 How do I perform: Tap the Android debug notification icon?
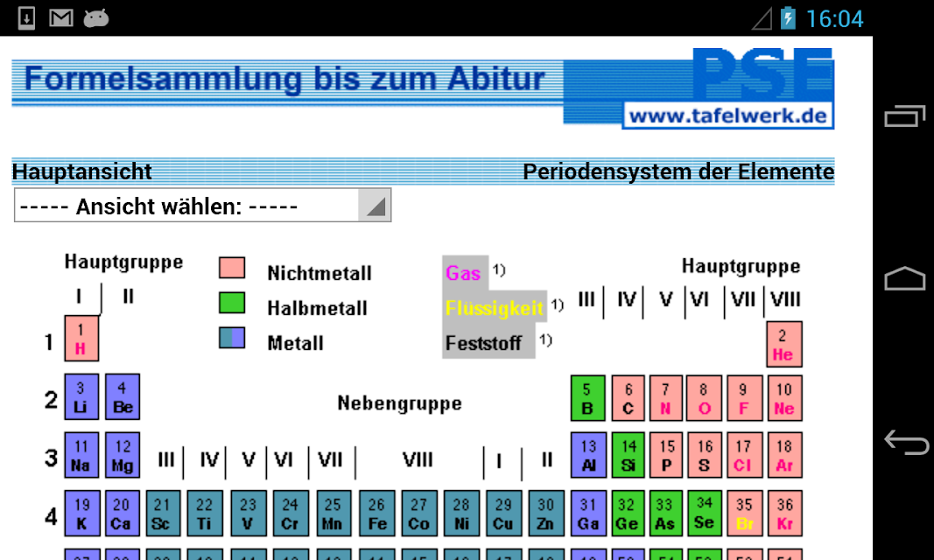coord(96,18)
